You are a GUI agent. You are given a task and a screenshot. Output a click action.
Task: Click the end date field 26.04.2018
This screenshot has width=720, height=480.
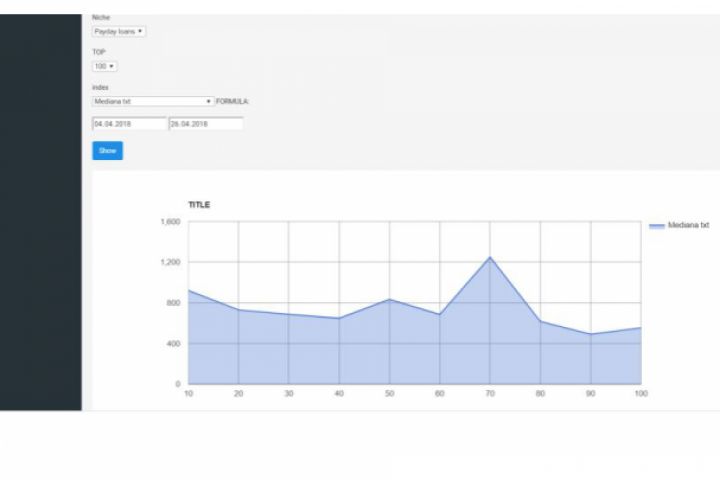point(206,124)
